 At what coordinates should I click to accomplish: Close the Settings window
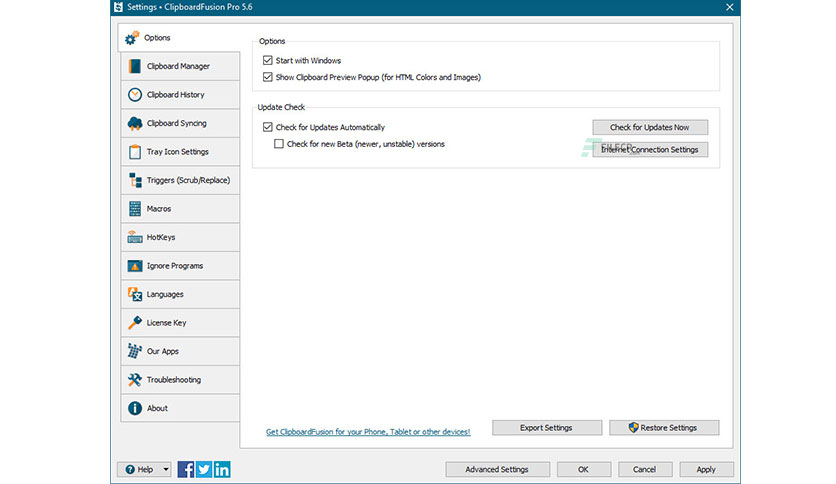729,7
